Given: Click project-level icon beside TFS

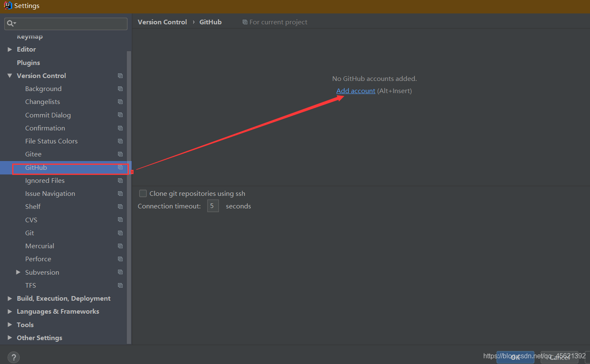Looking at the screenshot, I should pyautogui.click(x=120, y=286).
